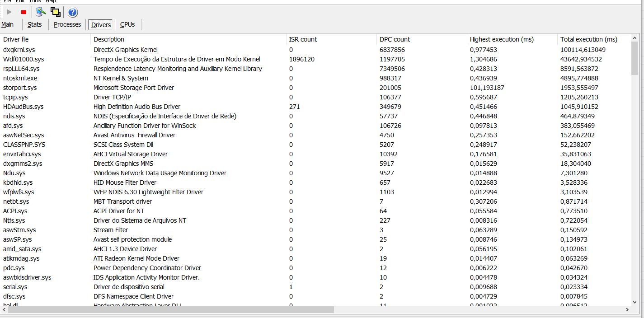Click the Microsoft Storage Port Driver description

click(134, 88)
